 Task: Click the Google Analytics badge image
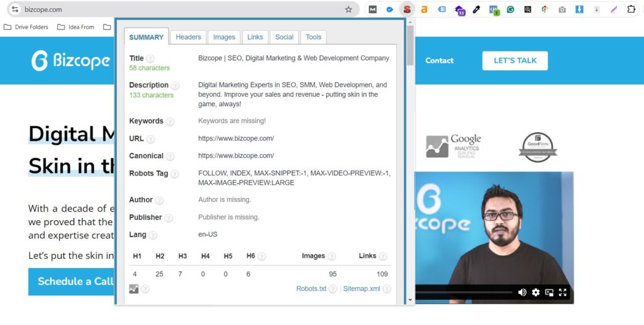coord(453,146)
